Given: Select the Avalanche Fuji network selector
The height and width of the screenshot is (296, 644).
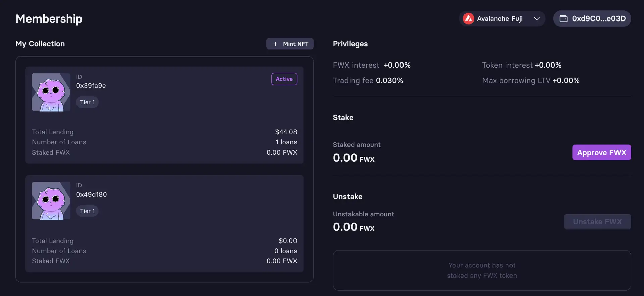Looking at the screenshot, I should coord(500,18).
